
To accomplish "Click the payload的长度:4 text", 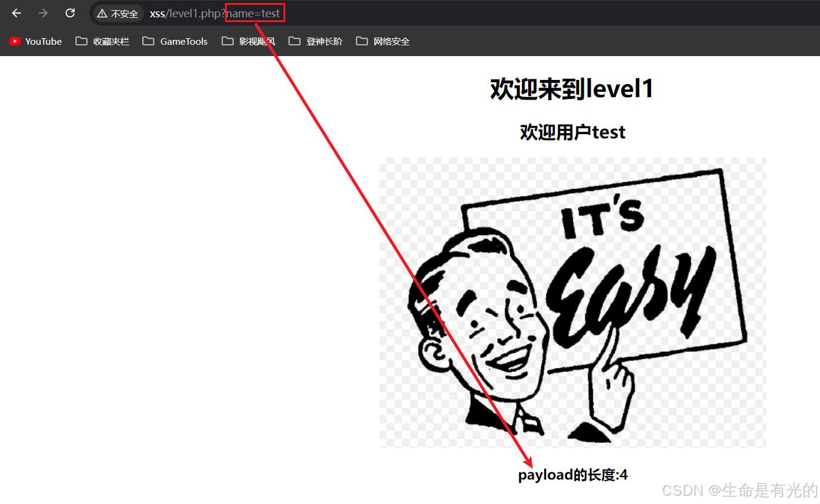I will (x=572, y=474).
